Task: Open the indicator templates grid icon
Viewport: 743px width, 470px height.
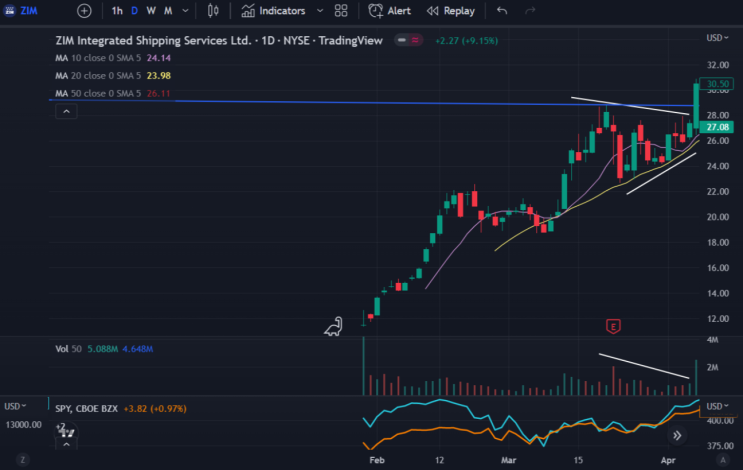Action: (x=341, y=10)
